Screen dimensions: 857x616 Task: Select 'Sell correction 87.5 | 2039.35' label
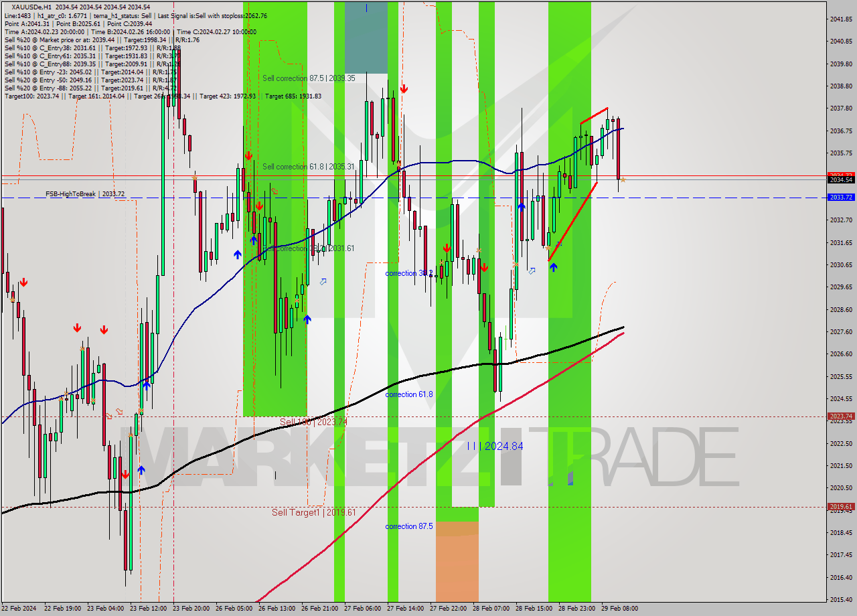click(x=309, y=78)
